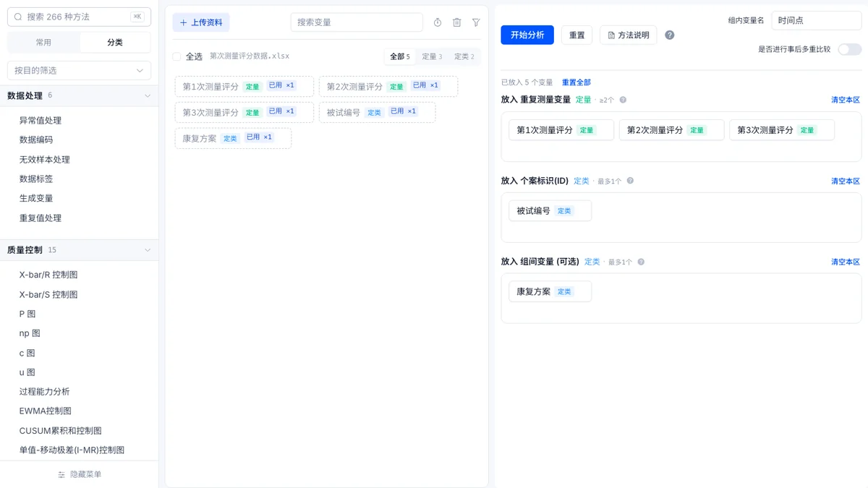Screen dimensions: 868x488
Task: Click 康复方案 chip in 组间变量 zone
Action: click(550, 292)
